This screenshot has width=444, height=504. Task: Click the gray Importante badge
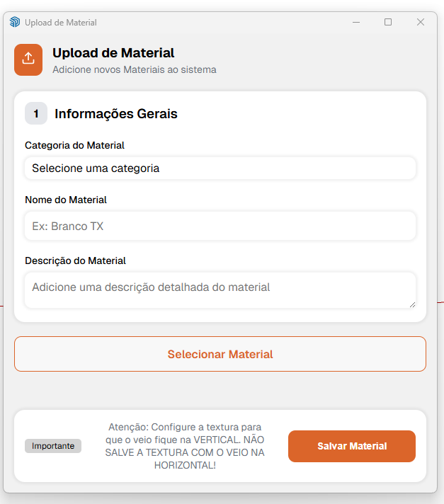click(x=53, y=446)
